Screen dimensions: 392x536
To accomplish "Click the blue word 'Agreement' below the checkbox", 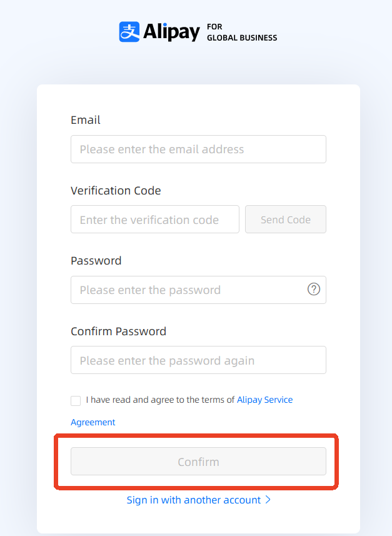I will [93, 422].
